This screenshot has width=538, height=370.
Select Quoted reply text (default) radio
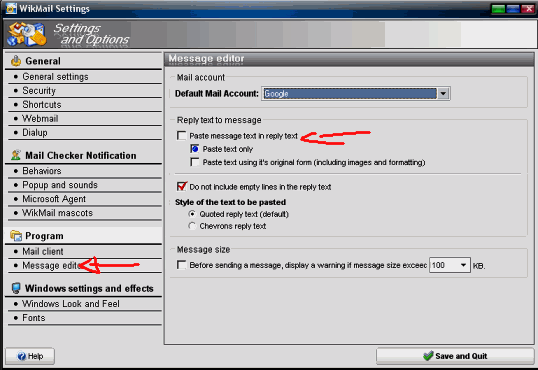(192, 214)
